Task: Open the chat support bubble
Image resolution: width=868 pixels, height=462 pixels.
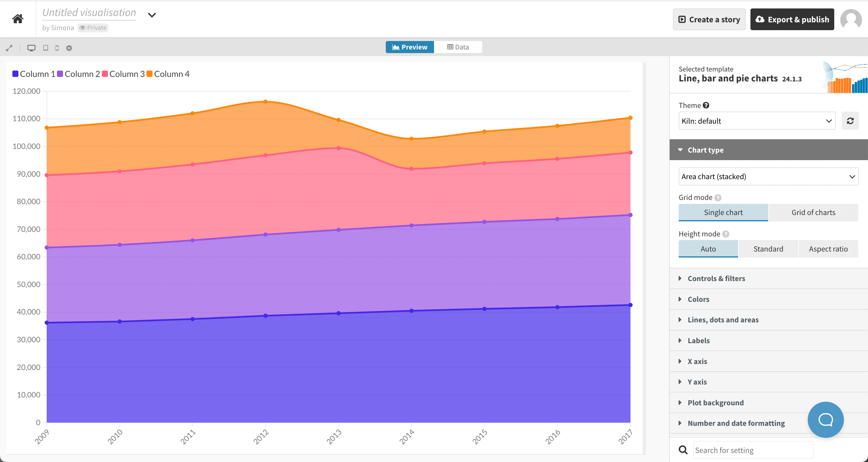Action: (825, 419)
